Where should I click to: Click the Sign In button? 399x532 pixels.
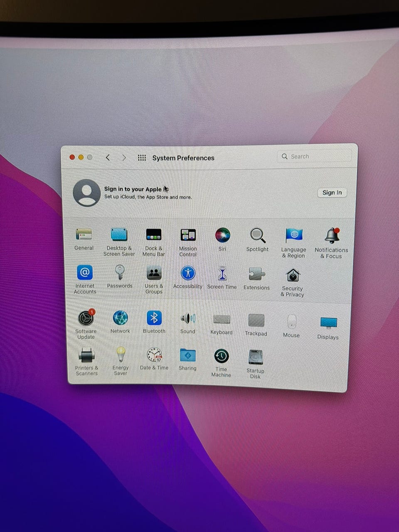(332, 192)
